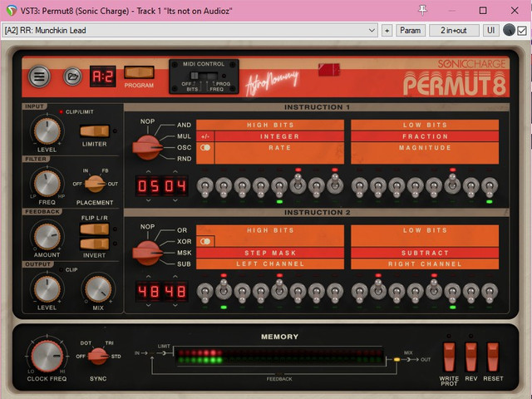This screenshot has height=399, width=532.
Task: Click the Param button
Action: tap(410, 31)
